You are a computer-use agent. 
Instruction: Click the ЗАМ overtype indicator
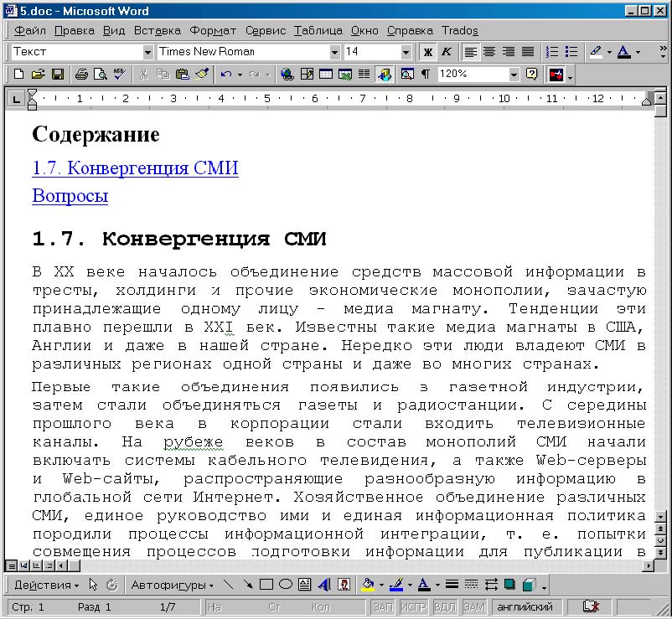(475, 607)
